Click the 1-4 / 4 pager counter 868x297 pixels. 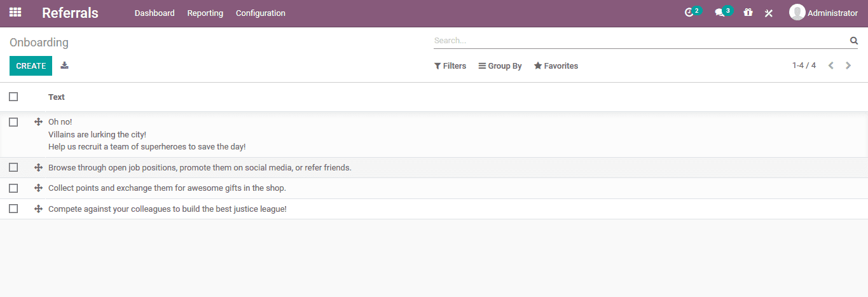804,66
